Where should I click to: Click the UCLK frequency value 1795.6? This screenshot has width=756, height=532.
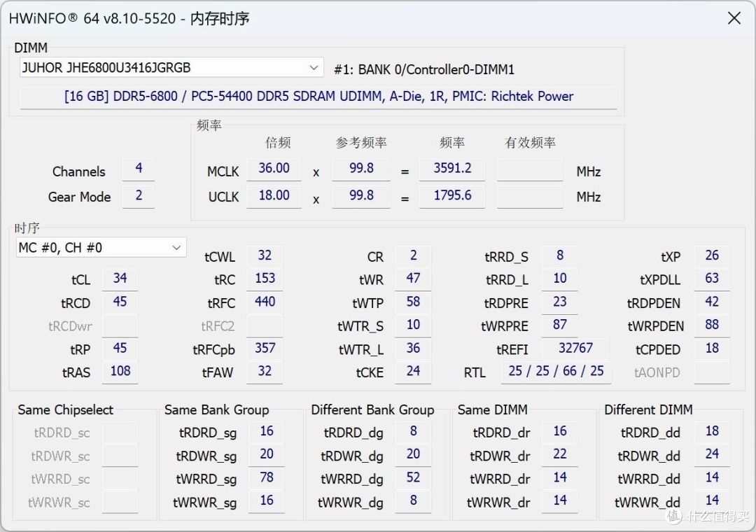click(x=452, y=196)
